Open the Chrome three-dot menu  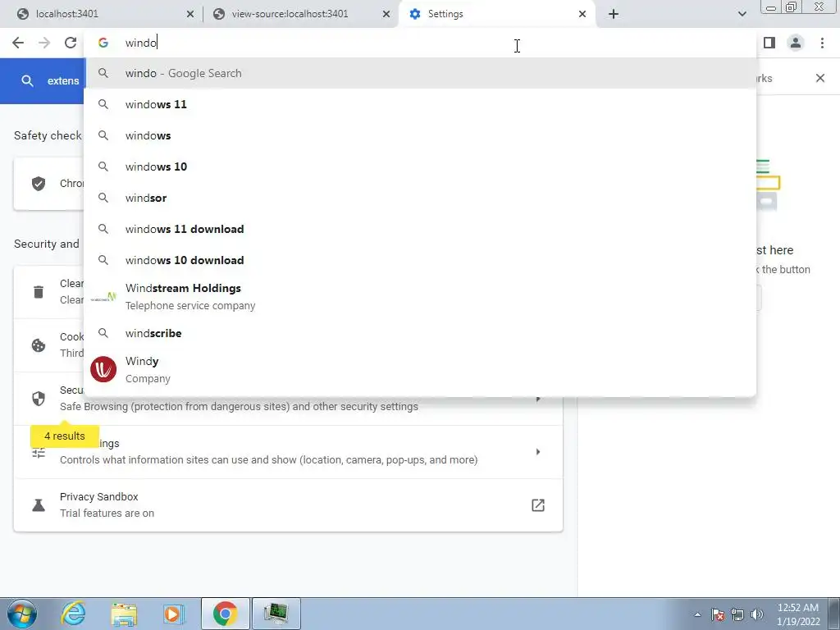click(x=822, y=43)
